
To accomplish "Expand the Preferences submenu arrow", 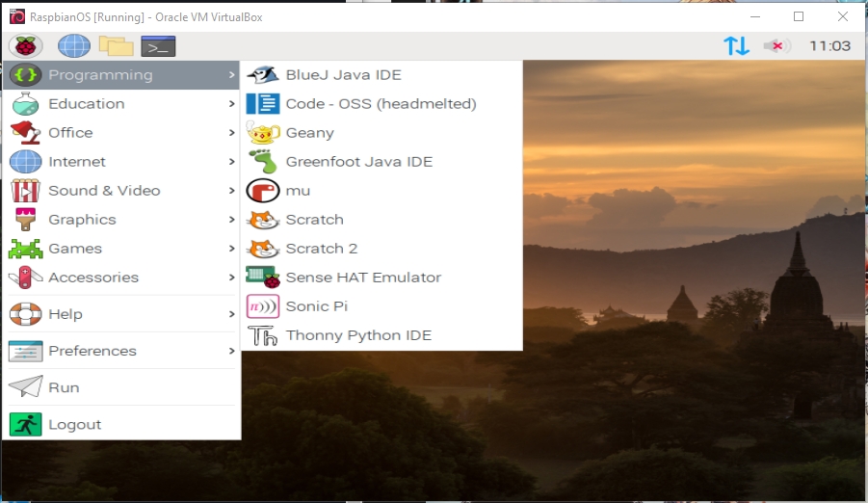I will (x=232, y=351).
